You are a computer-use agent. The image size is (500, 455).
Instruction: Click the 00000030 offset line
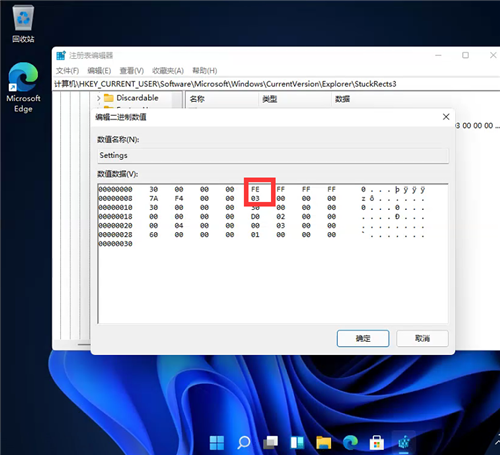[115, 244]
